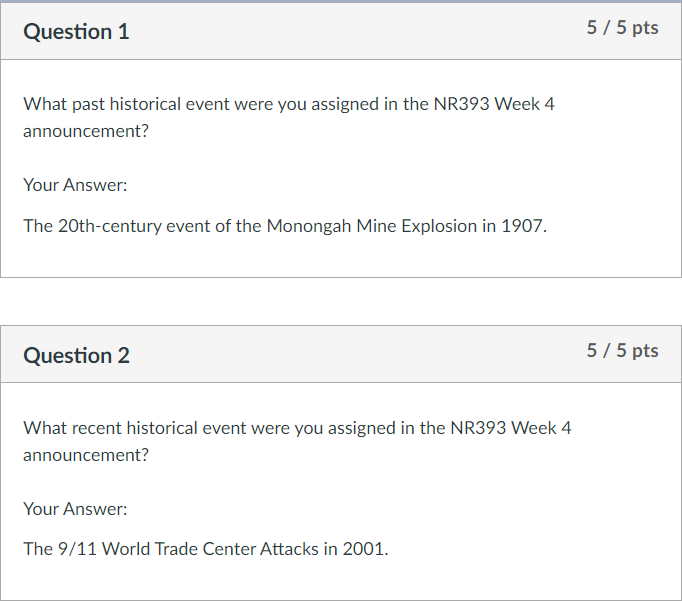
Task: Click the "Question 1" heading
Action: 76,32
